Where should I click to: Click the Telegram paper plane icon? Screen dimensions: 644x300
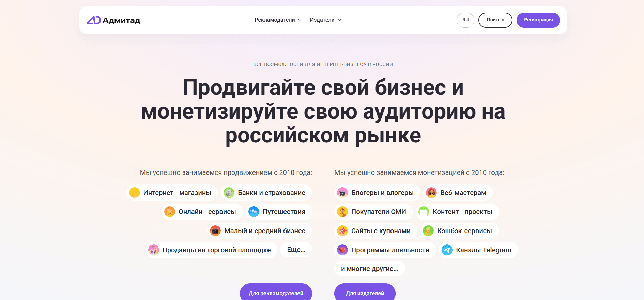(x=447, y=250)
